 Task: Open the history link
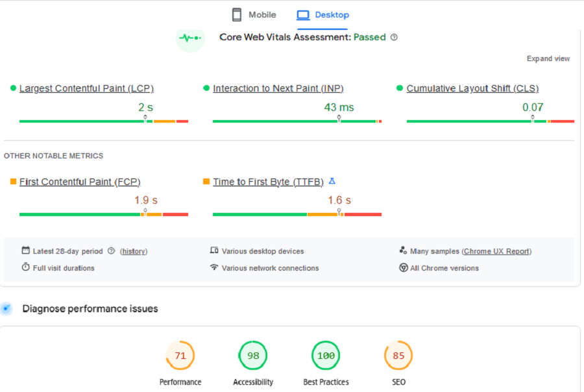click(x=133, y=251)
